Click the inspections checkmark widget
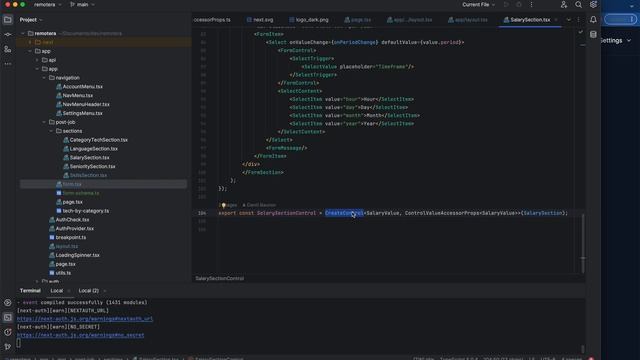The width and height of the screenshot is (640, 360). pos(580,32)
